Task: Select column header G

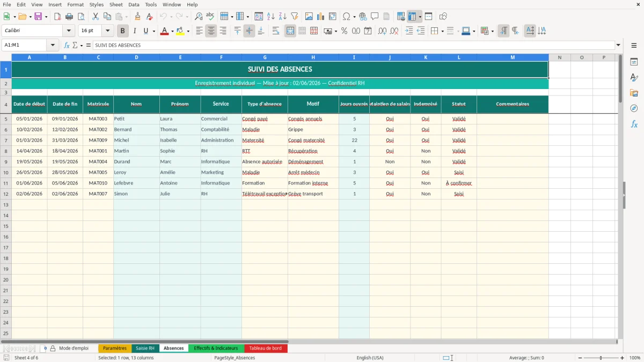Action: click(x=265, y=57)
